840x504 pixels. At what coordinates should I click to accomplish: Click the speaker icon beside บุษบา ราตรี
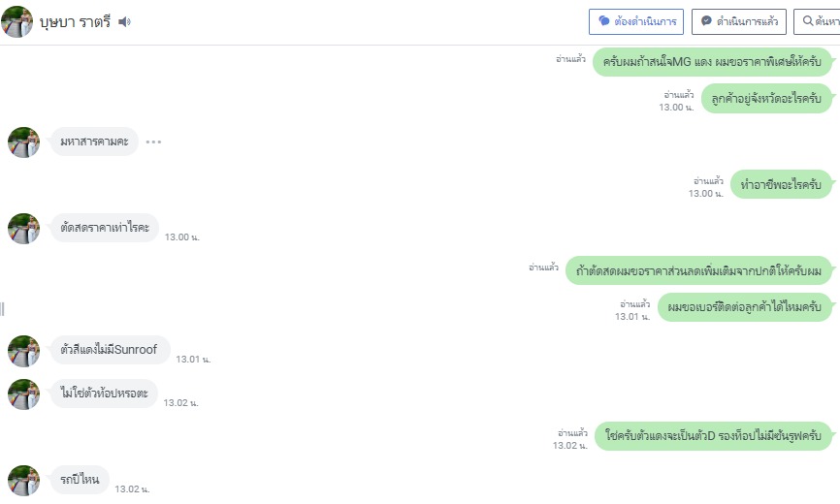pyautogui.click(x=124, y=22)
